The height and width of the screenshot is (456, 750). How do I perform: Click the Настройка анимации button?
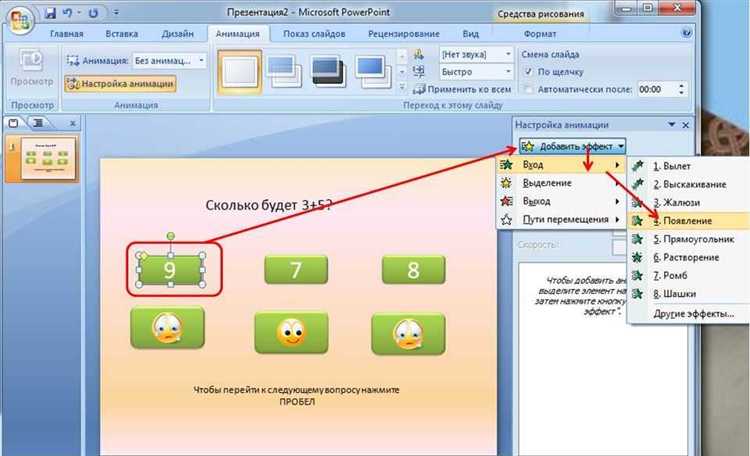coord(121,84)
